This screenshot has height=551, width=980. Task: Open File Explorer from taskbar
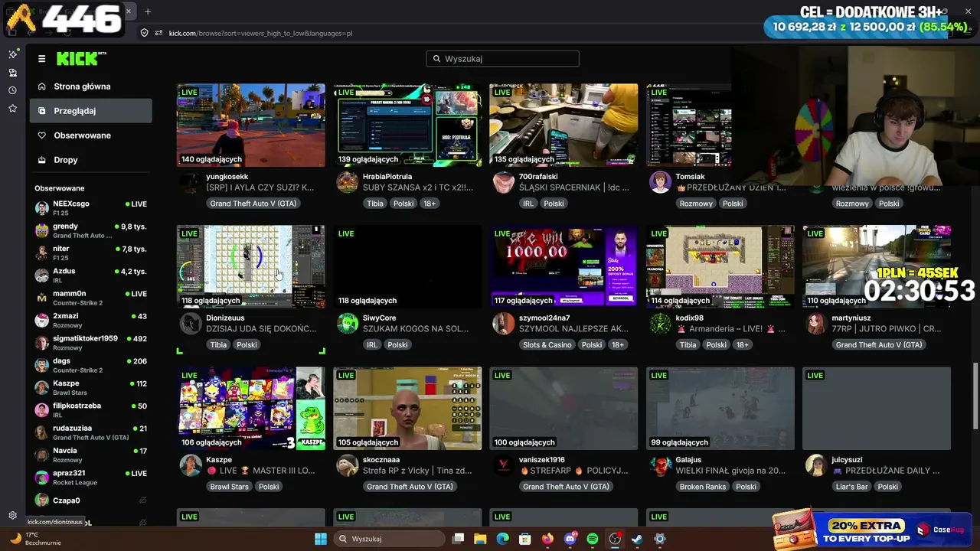click(x=480, y=539)
